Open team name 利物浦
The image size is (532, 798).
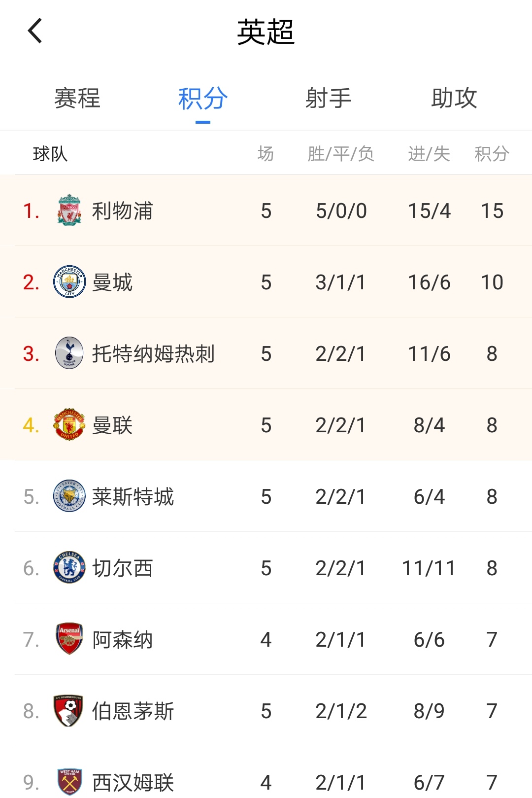(x=123, y=211)
